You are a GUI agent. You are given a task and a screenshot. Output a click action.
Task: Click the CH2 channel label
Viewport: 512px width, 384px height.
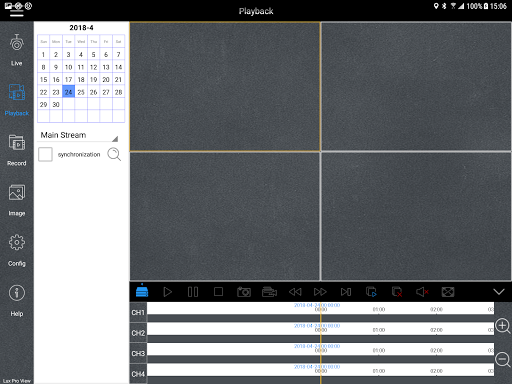coord(138,333)
